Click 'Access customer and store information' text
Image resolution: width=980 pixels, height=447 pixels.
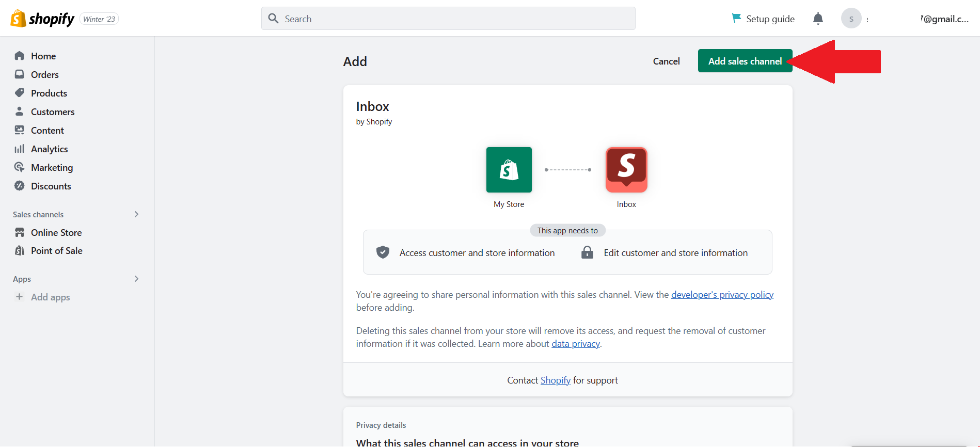(477, 253)
